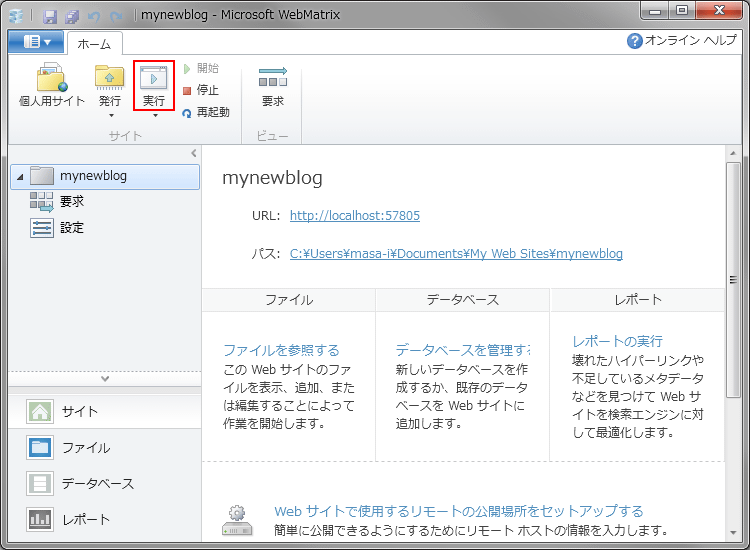Click the Save icon in quick access toolbar
The image size is (750, 550).
pos(50,17)
